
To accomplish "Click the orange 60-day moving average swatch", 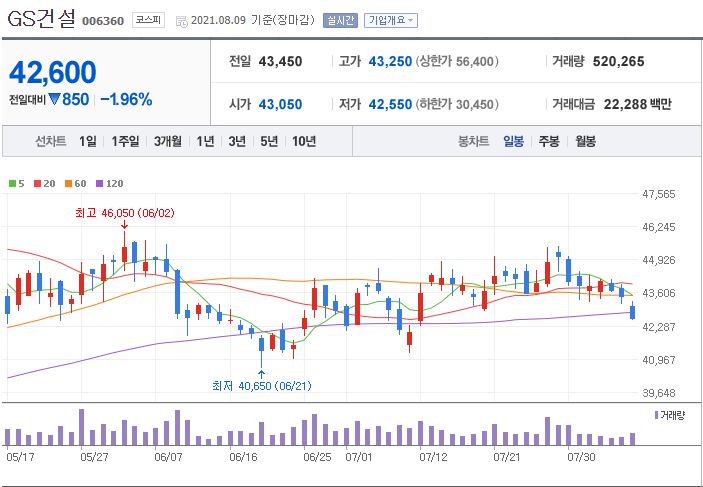I will 68,183.
